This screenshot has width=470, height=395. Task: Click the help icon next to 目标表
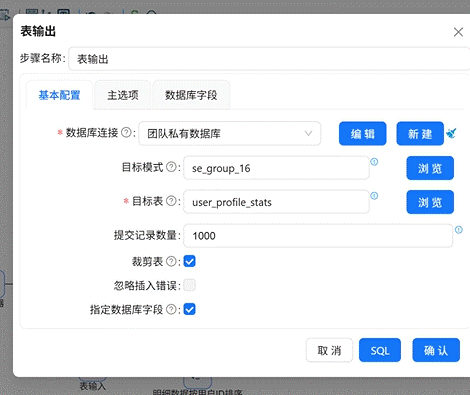click(x=171, y=201)
